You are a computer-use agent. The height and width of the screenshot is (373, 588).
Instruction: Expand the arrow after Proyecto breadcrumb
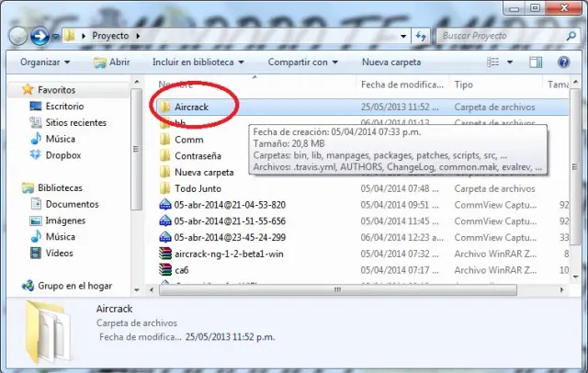click(138, 36)
